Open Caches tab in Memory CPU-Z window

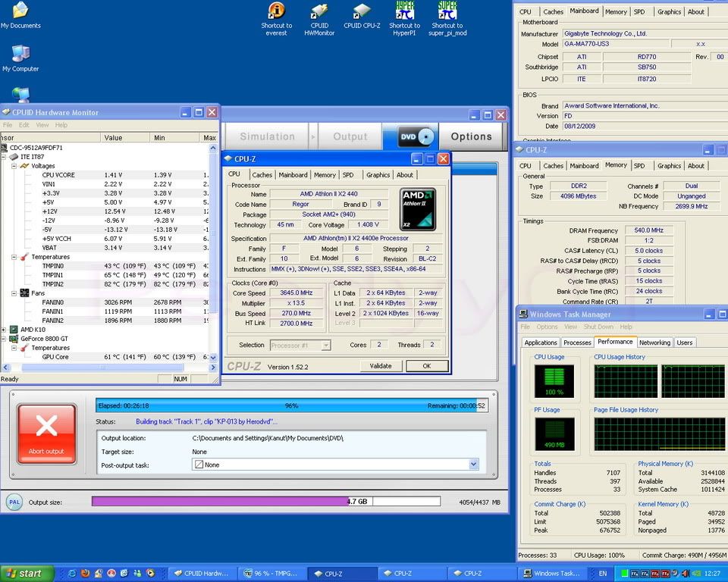(553, 166)
